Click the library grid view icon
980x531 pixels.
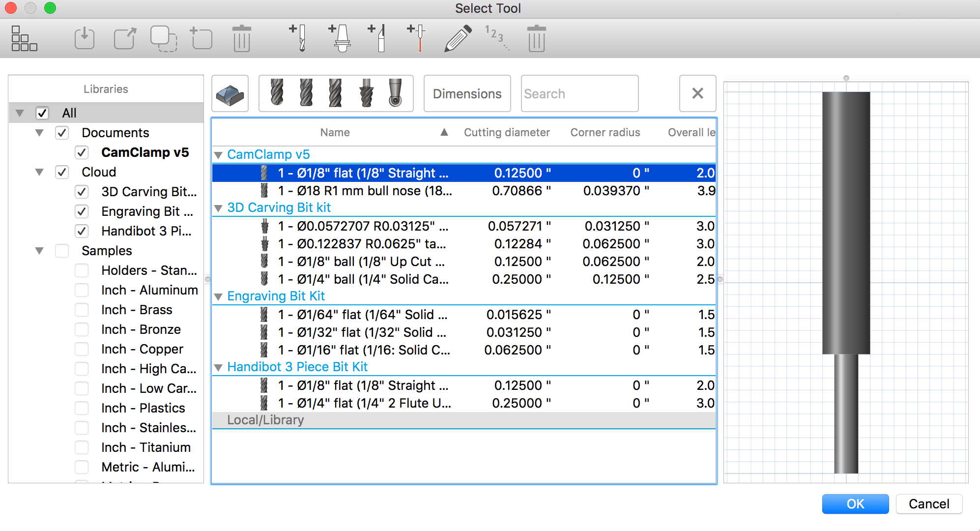click(x=24, y=38)
